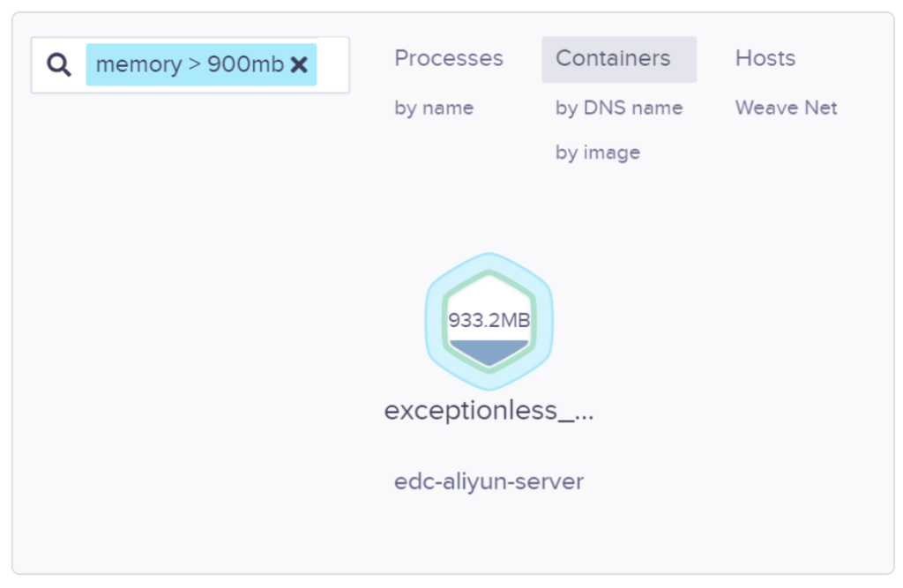This screenshot has height=588, width=903.
Task: Open the Weave Net view
Action: [x=786, y=108]
